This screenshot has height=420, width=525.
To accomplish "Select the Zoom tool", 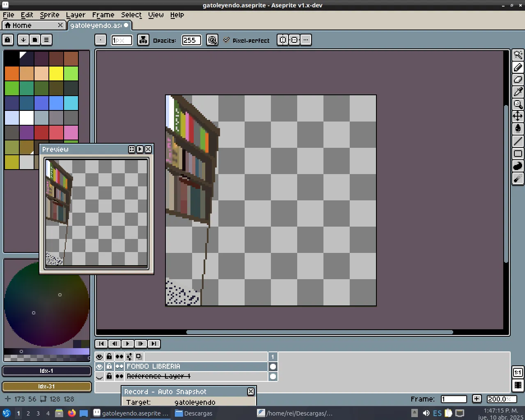I will (x=518, y=104).
